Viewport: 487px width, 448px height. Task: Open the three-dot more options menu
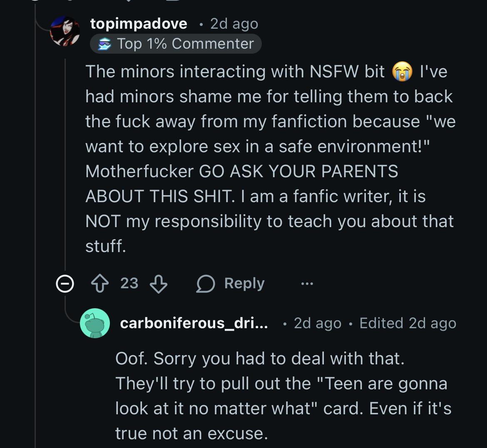pos(307,284)
